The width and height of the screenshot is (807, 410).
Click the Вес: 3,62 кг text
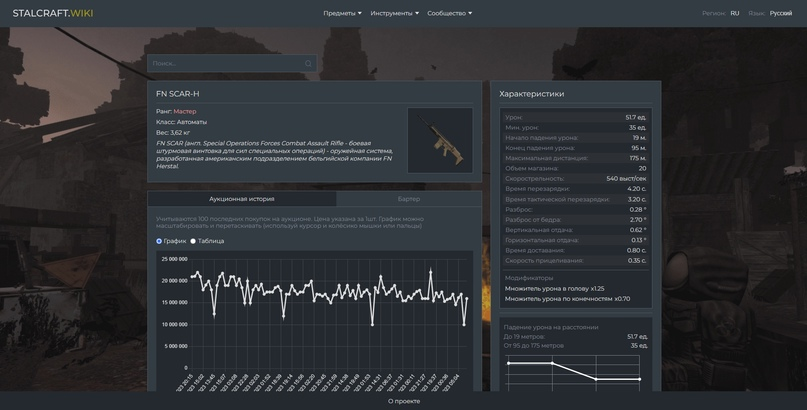[173, 132]
